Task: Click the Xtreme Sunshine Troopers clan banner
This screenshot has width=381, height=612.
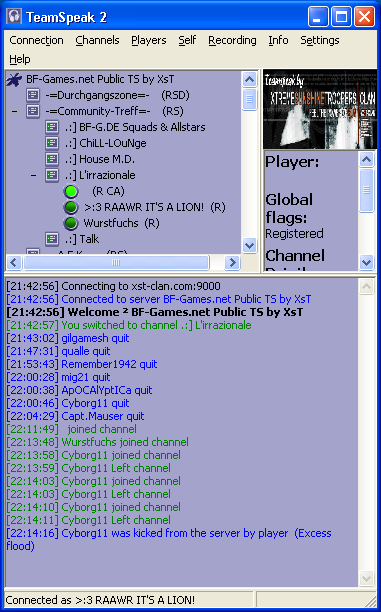Action: 320,109
